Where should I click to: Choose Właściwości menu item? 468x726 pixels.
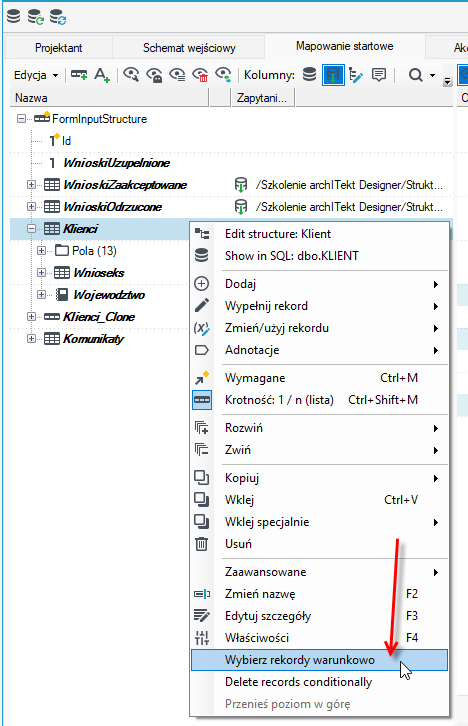click(x=319, y=638)
